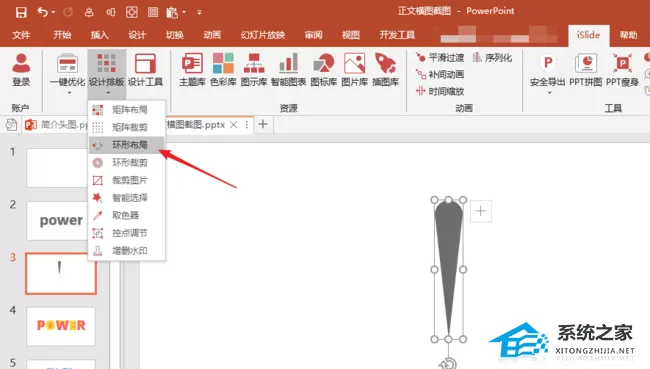
Task: Select slide 4 POWER thumbnail
Action: click(61, 326)
